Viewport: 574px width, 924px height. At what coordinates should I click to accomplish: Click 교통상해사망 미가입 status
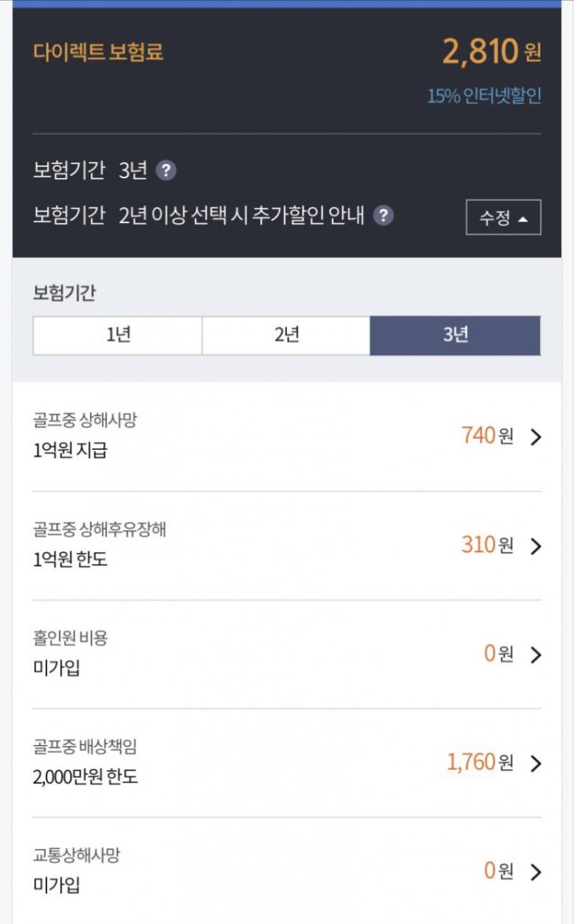point(57,885)
